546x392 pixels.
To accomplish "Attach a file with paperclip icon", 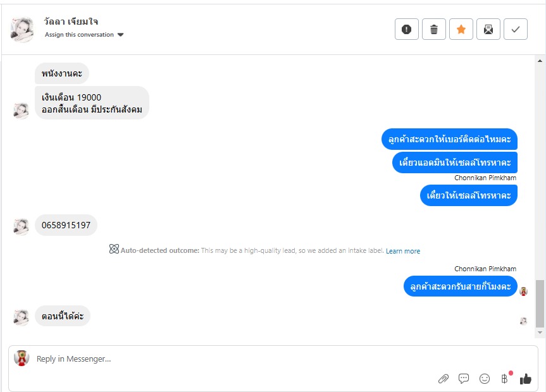I will 444,379.
